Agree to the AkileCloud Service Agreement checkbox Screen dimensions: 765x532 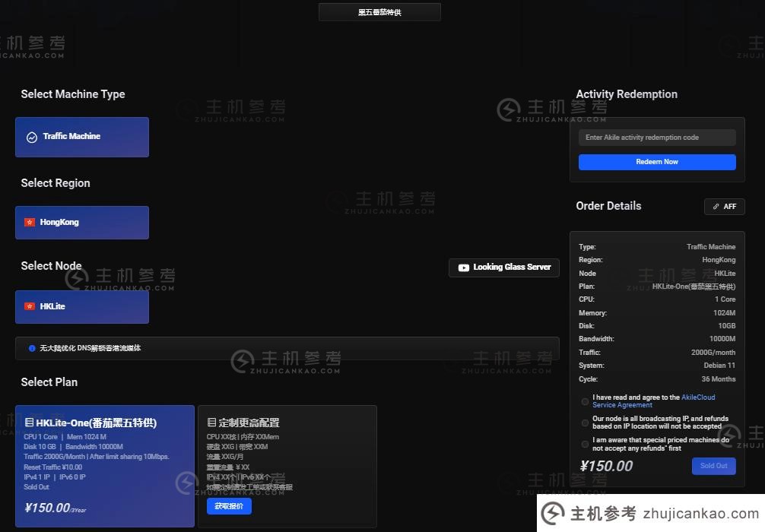[585, 401]
